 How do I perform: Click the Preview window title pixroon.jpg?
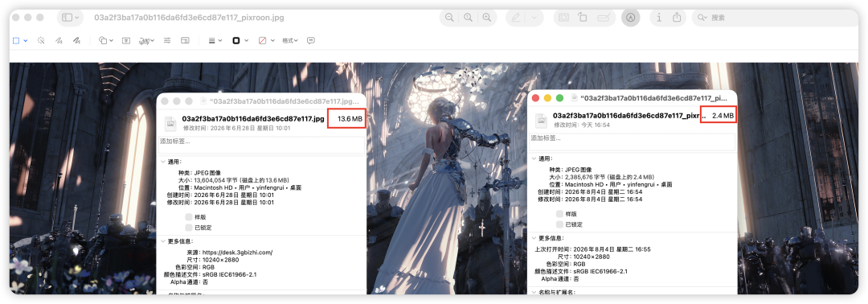click(189, 18)
